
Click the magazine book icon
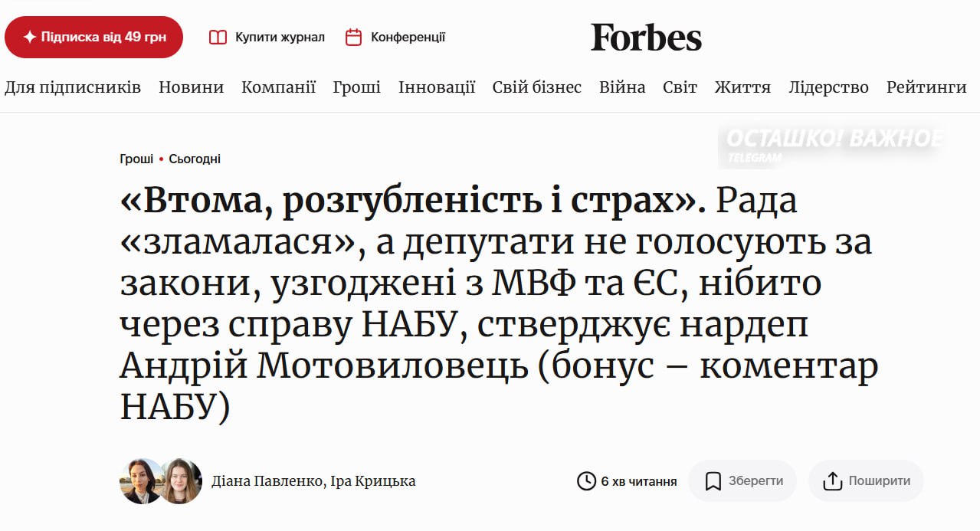(218, 38)
